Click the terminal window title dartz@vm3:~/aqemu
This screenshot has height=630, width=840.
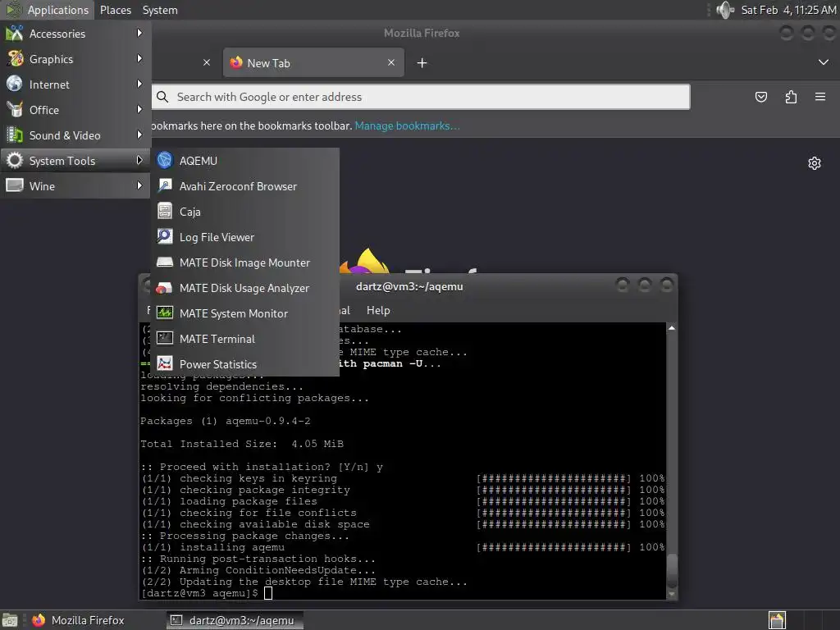click(409, 286)
